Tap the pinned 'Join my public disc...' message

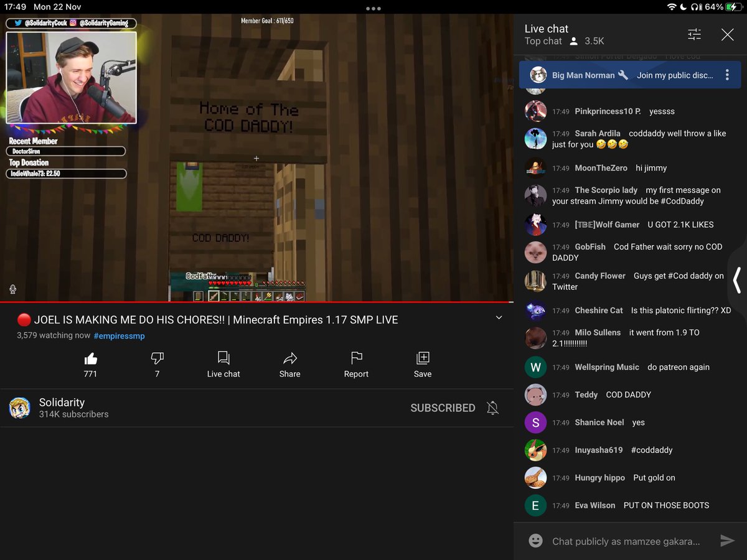675,75
